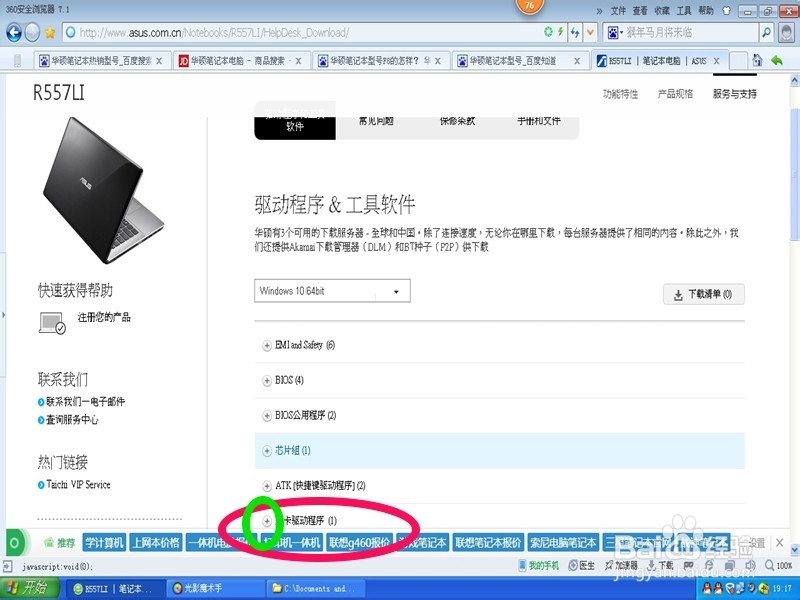Expand the 芯片组 (1) section

[267, 451]
